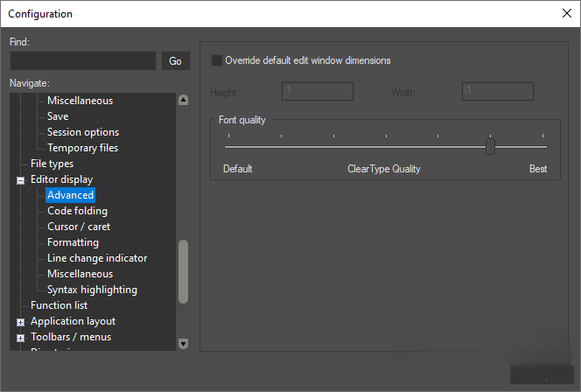Screen dimensions: 581x392
Task: Select the Formatting tree item
Action: pos(73,242)
